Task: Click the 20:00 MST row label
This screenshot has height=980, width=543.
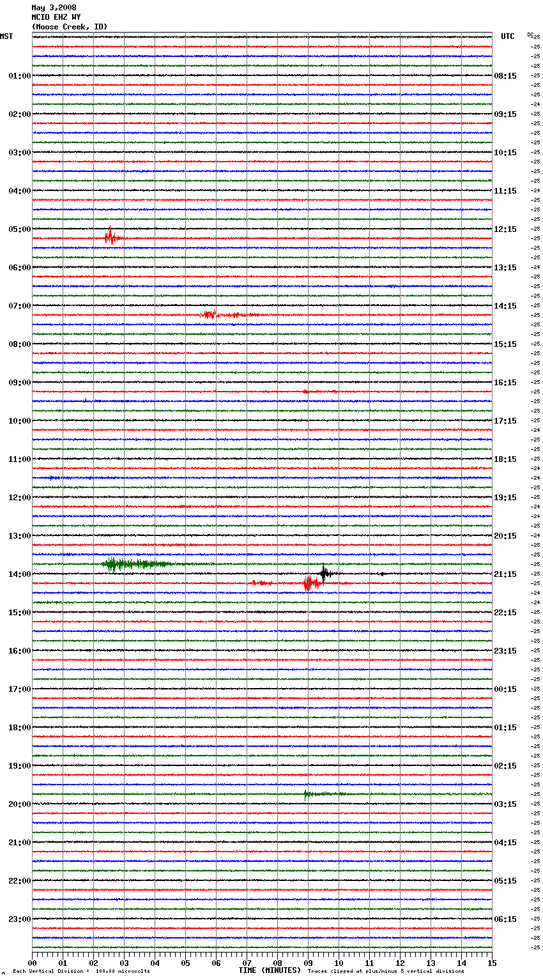Action: point(20,804)
